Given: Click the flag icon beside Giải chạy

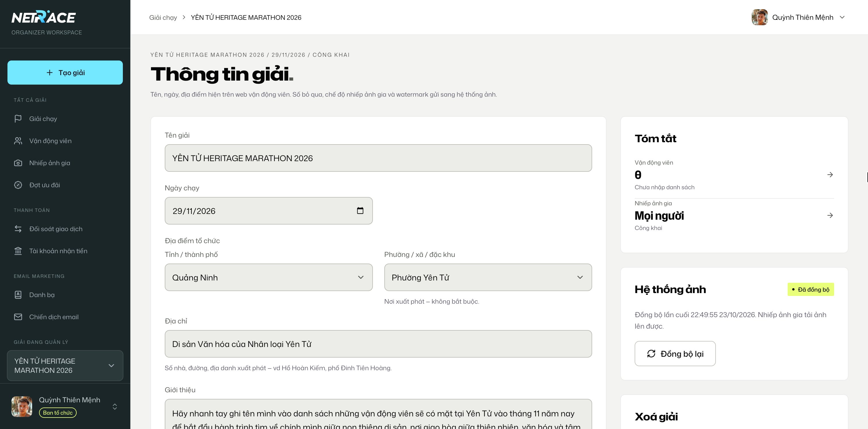Looking at the screenshot, I should coord(18,118).
